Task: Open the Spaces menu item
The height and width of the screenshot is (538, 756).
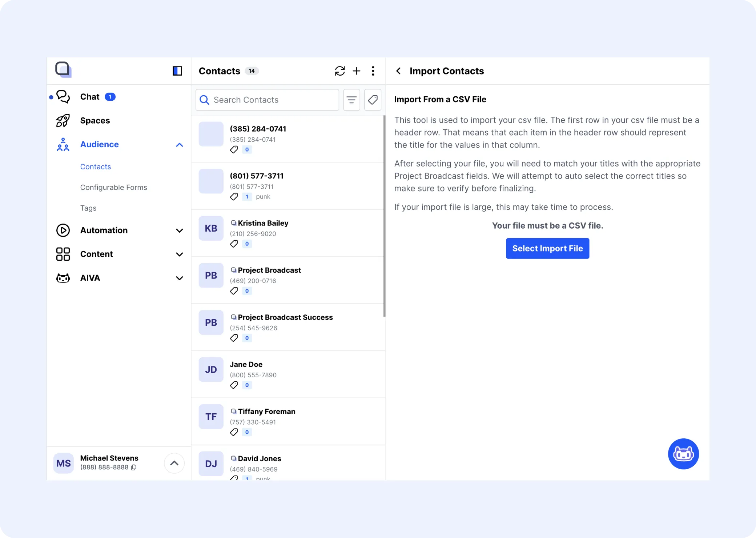Action: pyautogui.click(x=119, y=121)
